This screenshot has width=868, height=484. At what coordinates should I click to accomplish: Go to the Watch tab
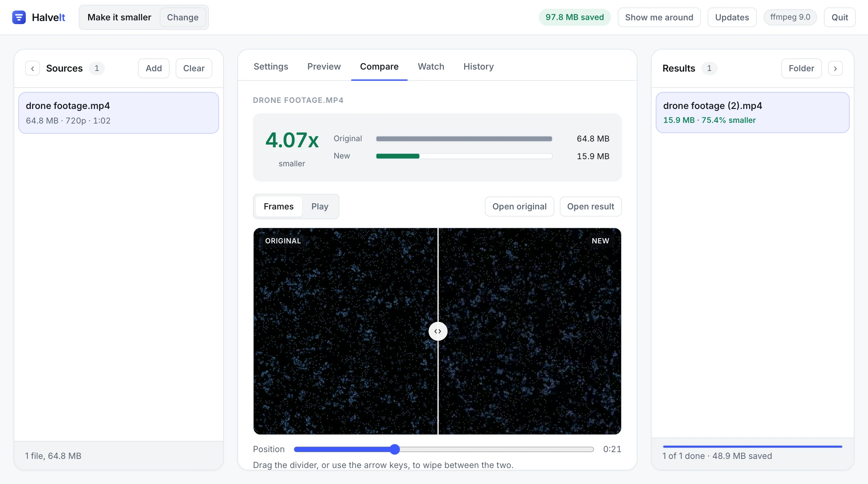point(431,67)
